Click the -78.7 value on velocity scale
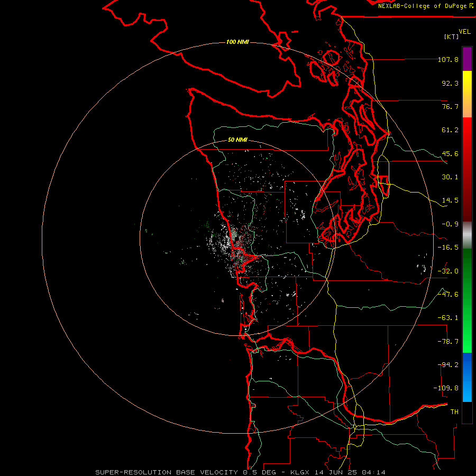The image size is (476, 476). click(448, 342)
